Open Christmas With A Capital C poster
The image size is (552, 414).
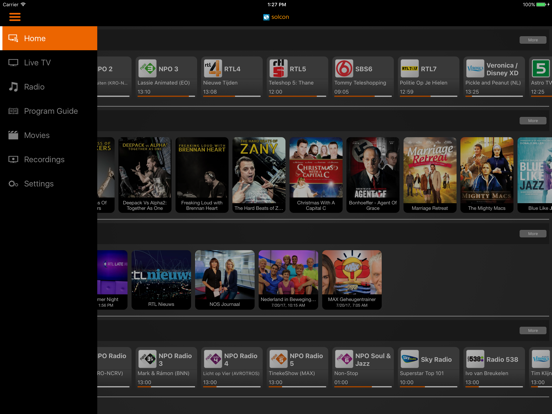(x=316, y=175)
